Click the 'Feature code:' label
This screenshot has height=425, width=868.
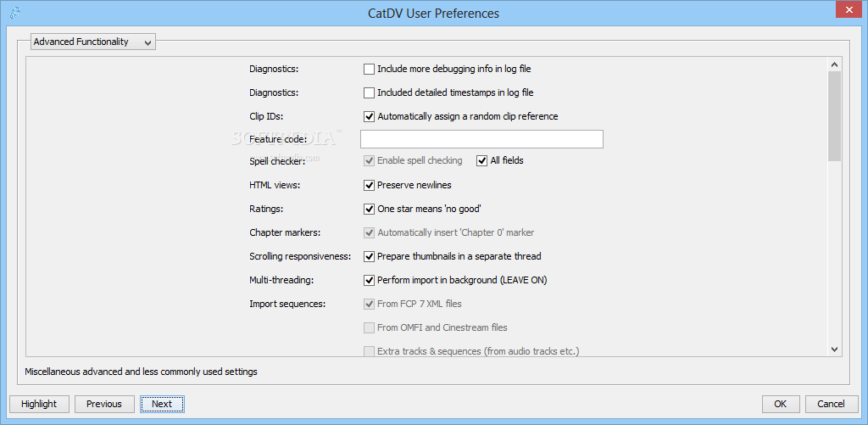coord(278,140)
